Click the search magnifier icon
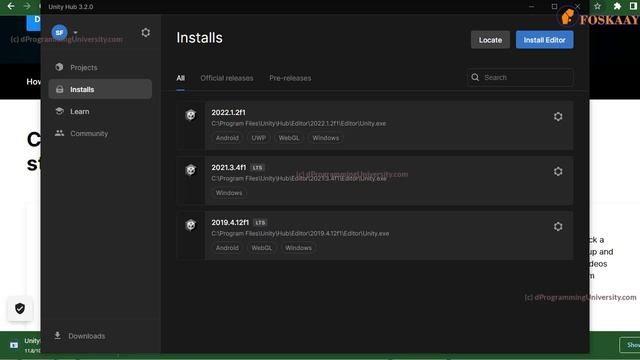The height and width of the screenshot is (360, 640). click(475, 77)
